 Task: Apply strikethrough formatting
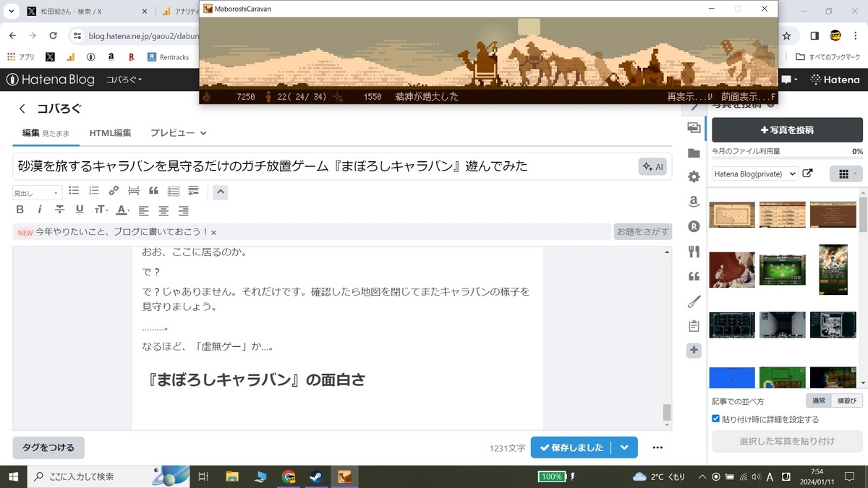click(60, 210)
